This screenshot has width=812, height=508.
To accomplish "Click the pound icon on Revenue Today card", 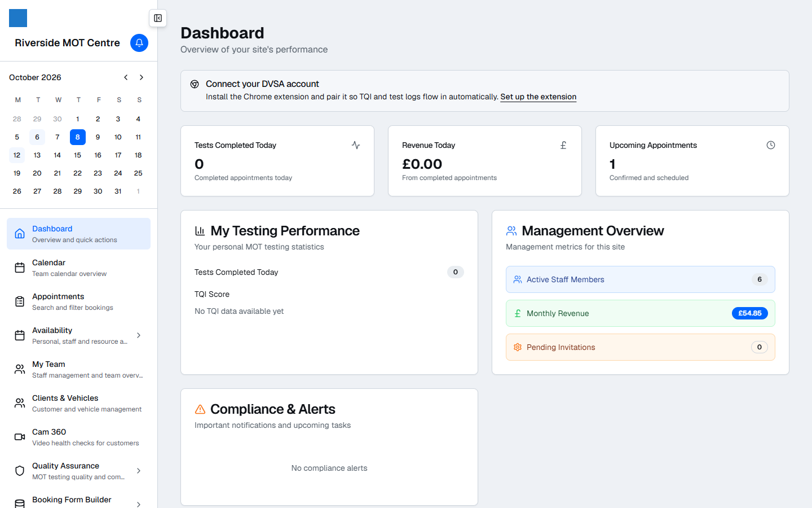I will 563,145.
